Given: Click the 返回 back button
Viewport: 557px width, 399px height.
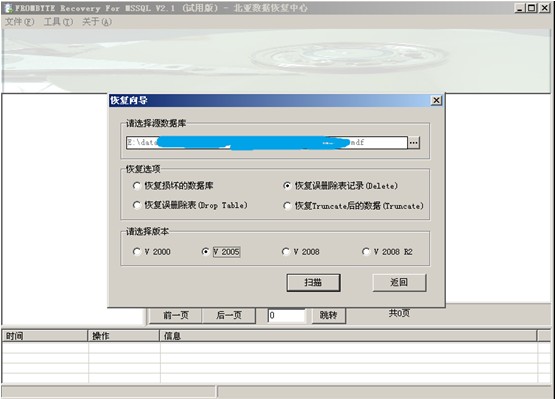Looking at the screenshot, I should point(399,282).
